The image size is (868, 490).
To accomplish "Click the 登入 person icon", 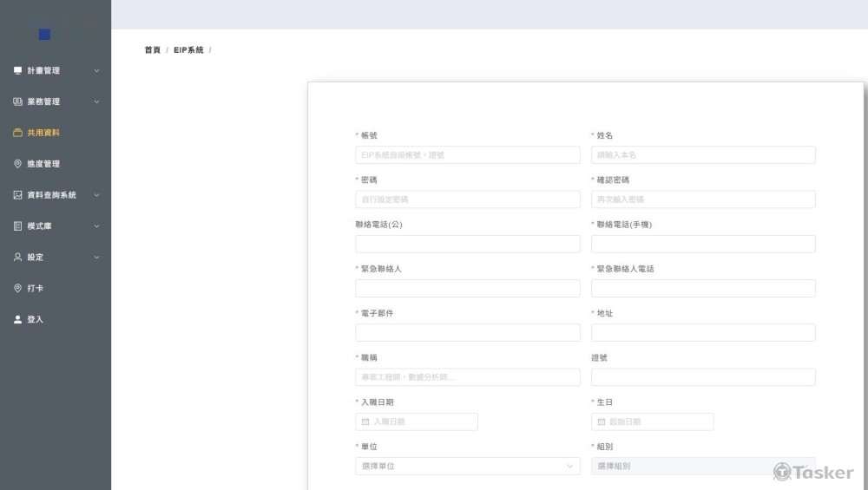I will [x=17, y=320].
